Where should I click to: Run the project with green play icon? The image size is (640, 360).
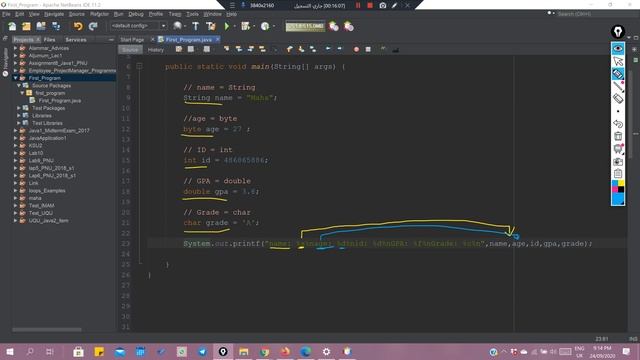click(x=227, y=27)
